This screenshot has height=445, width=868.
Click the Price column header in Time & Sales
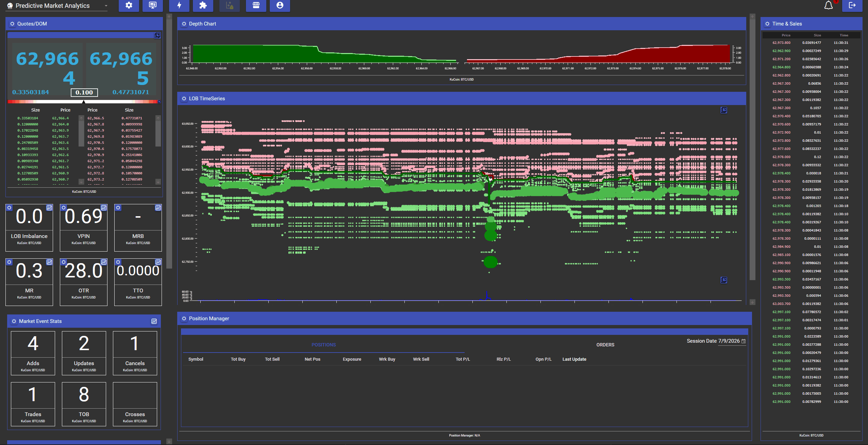coord(786,35)
